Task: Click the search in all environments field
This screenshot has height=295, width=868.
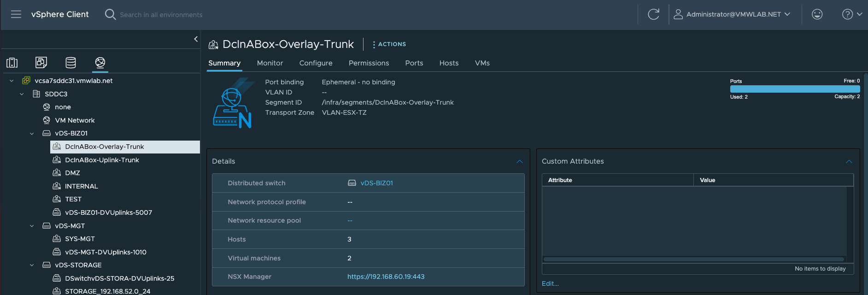Action: point(161,15)
